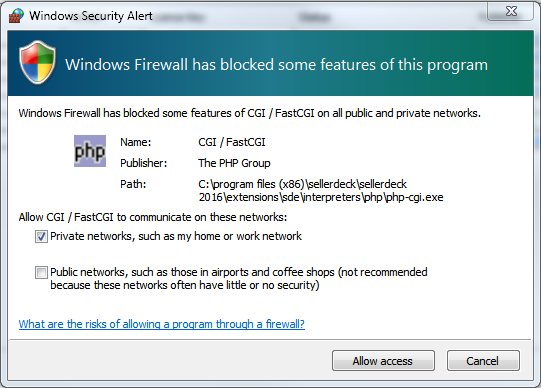Click the Allow access button
Image resolution: width=541 pixels, height=388 pixels.
[x=383, y=361]
